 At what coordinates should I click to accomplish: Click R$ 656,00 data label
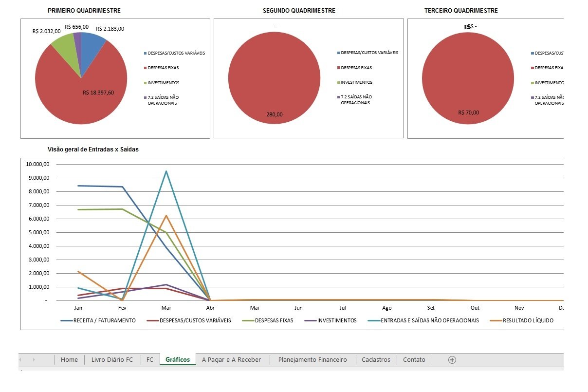pyautogui.click(x=76, y=27)
